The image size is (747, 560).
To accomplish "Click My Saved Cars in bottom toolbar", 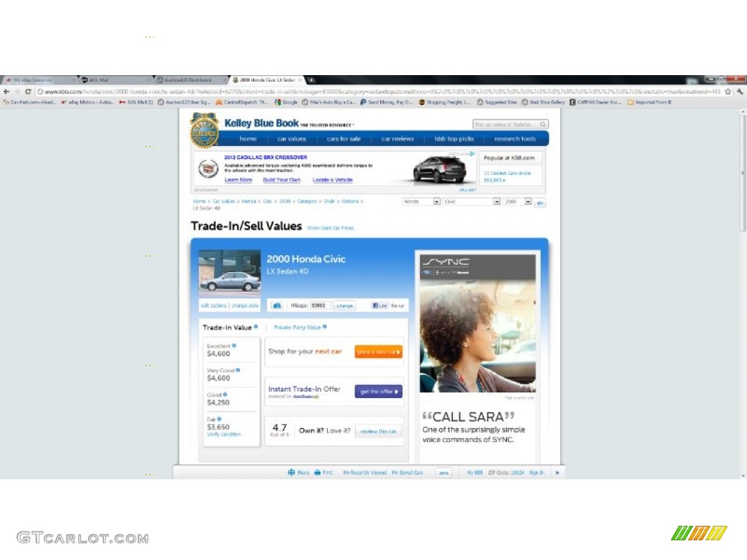I will coord(407,472).
